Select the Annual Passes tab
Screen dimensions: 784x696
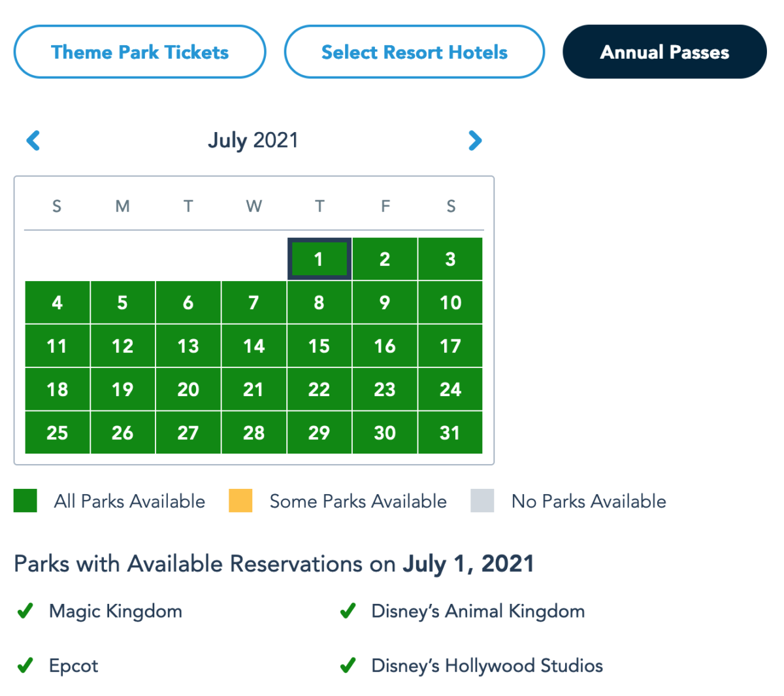664,52
